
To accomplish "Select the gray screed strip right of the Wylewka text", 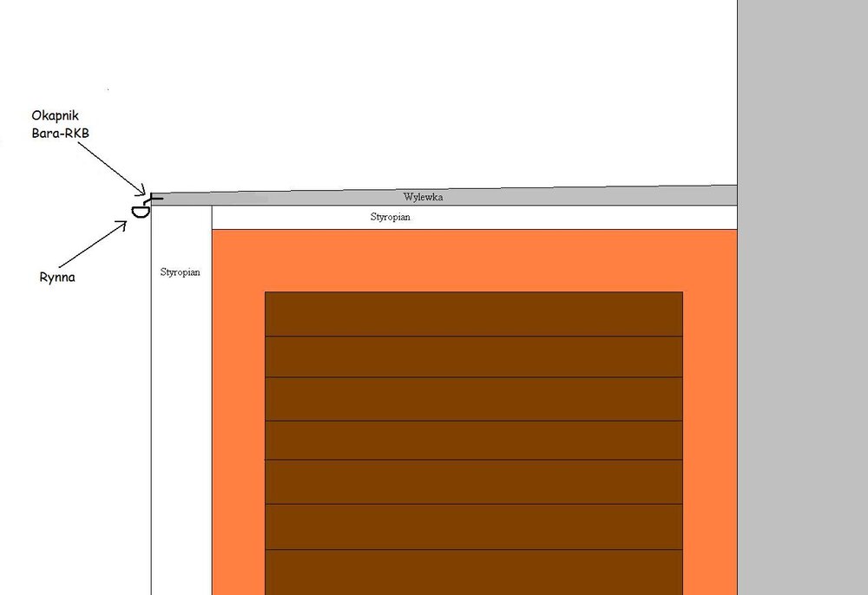I will pos(590,196).
